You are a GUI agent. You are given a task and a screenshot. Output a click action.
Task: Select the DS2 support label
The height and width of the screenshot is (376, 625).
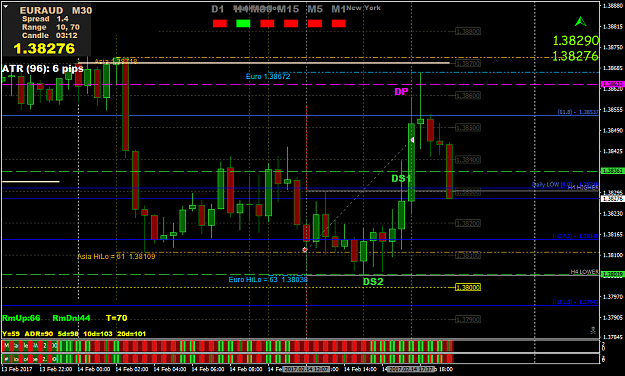(373, 282)
